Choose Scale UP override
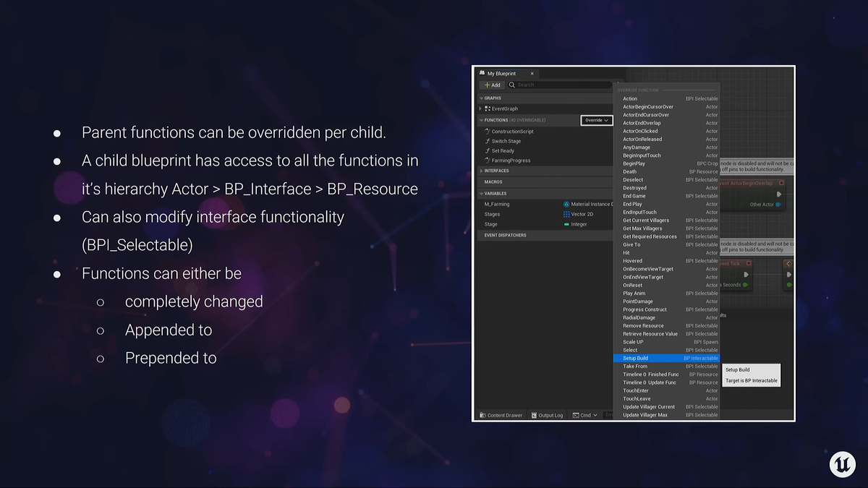868x488 pixels. [x=666, y=342]
